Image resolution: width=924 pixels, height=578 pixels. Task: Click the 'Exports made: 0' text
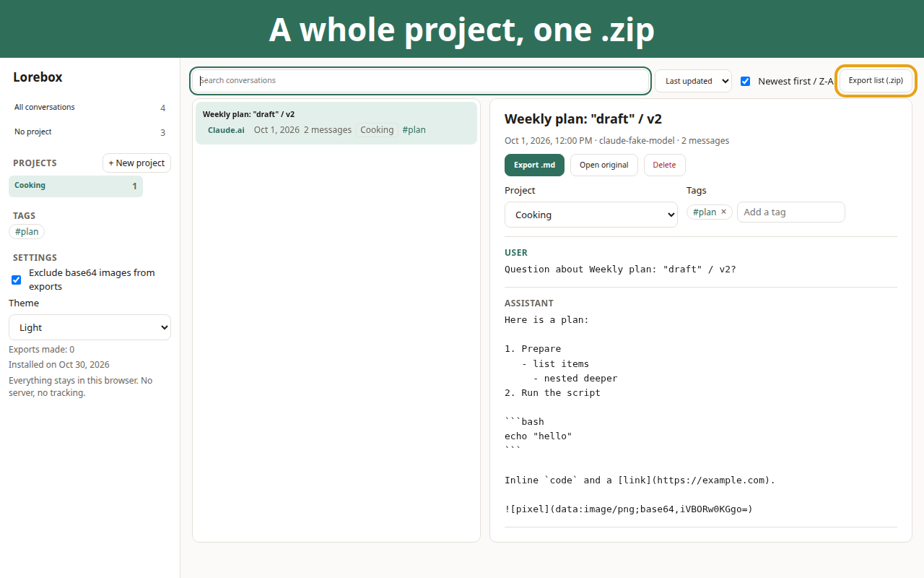(41, 350)
